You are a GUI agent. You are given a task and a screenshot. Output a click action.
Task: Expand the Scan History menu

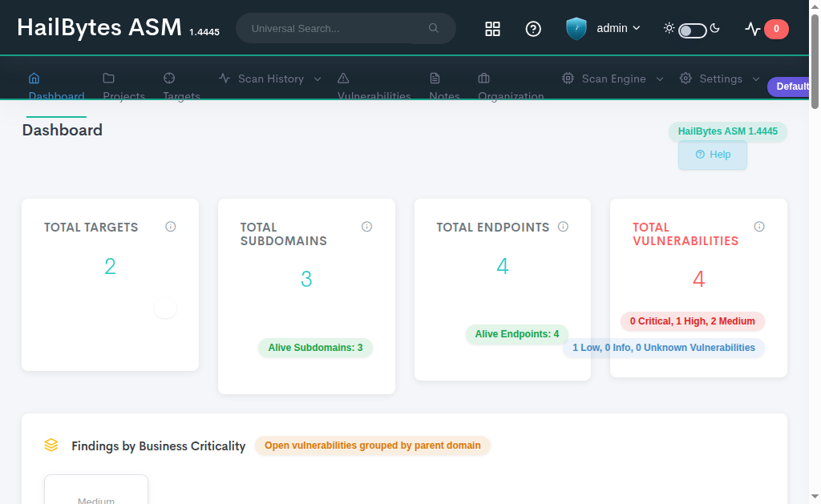pos(270,79)
